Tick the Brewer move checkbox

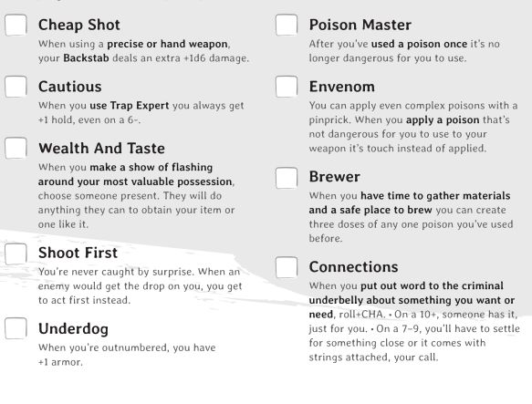[287, 178]
